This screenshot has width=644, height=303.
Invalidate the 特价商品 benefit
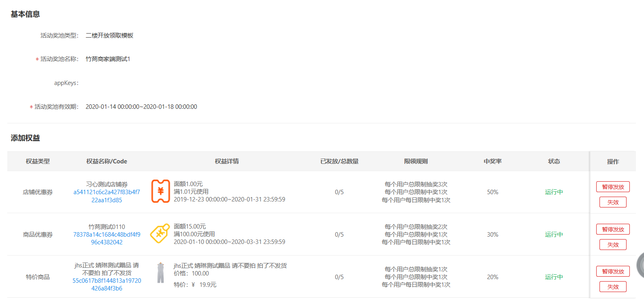pyautogui.click(x=613, y=287)
